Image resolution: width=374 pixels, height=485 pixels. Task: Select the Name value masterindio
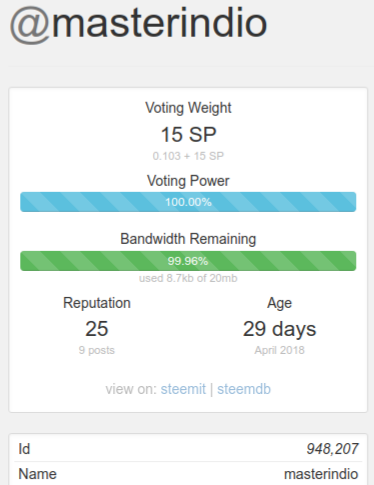321,474
